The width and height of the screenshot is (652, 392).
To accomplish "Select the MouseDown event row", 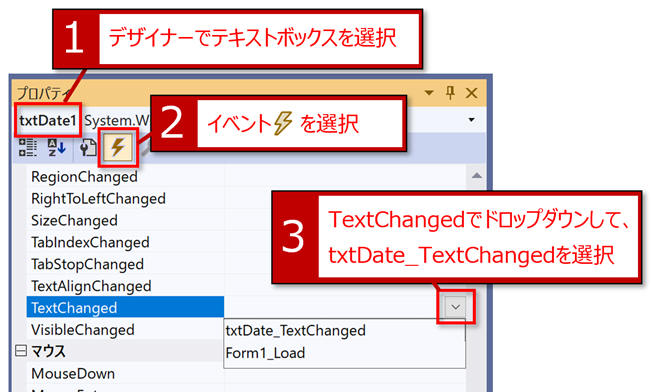I will point(246,373).
